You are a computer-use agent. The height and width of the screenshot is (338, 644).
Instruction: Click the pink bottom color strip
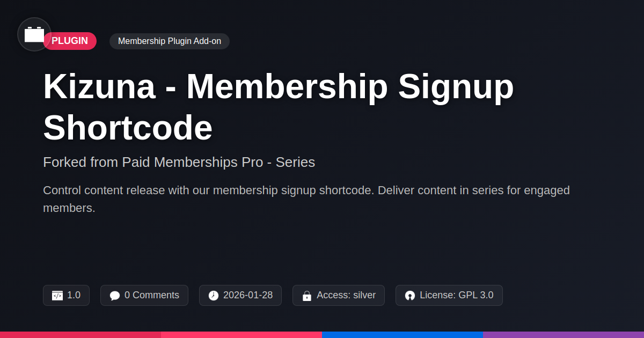point(241,334)
